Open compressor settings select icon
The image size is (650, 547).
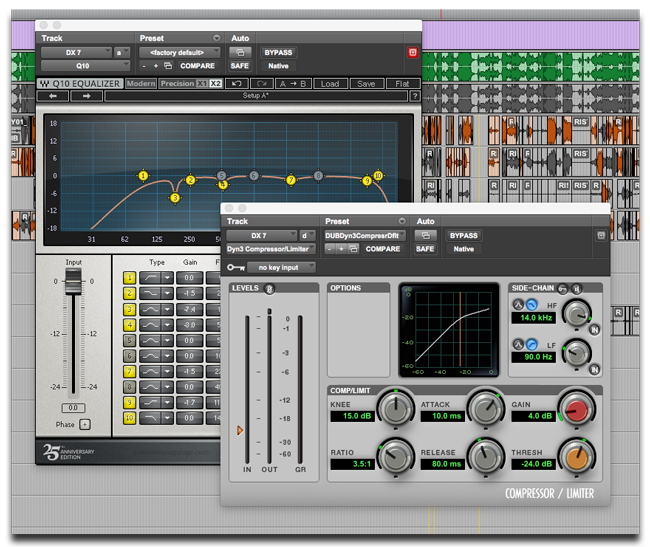[x=353, y=249]
